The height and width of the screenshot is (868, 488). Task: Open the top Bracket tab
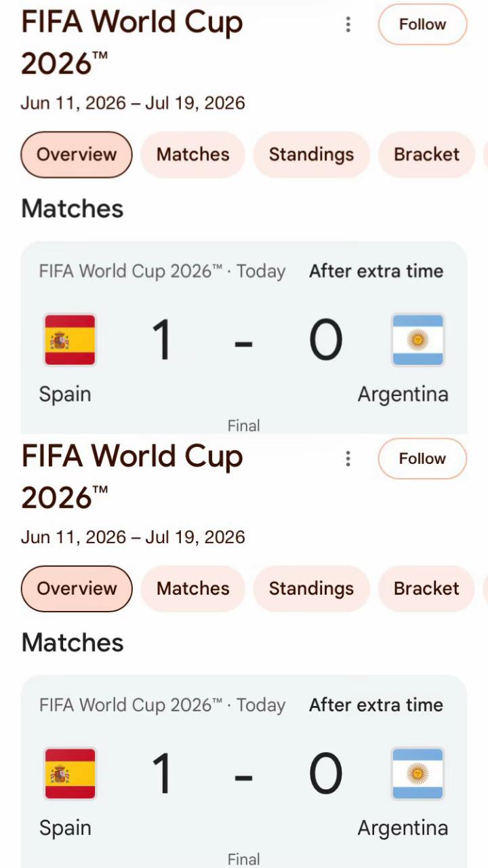(x=426, y=155)
